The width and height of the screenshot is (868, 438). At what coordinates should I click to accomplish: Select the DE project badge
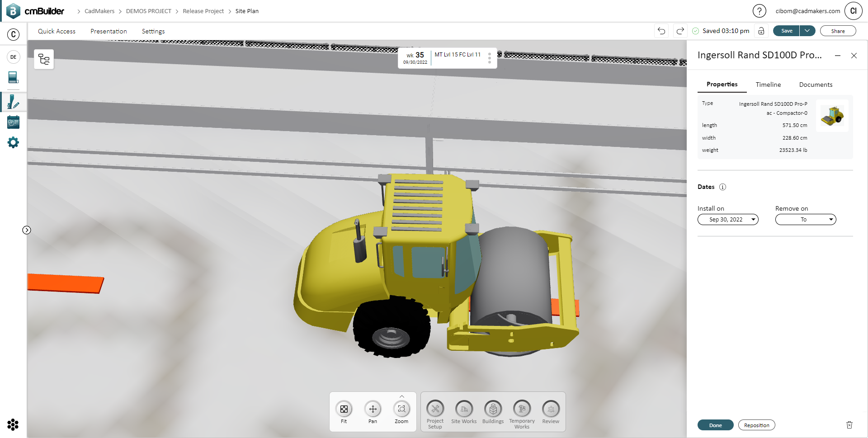point(14,57)
